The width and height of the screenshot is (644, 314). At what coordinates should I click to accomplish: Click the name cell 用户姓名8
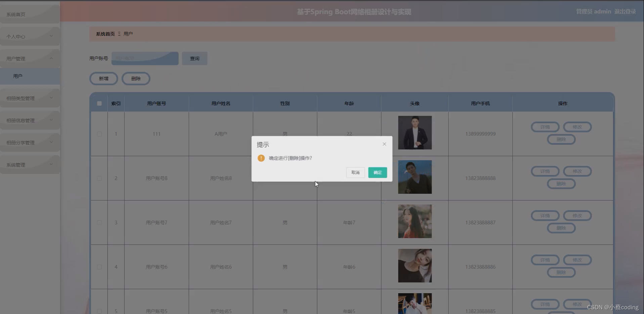coord(221,178)
